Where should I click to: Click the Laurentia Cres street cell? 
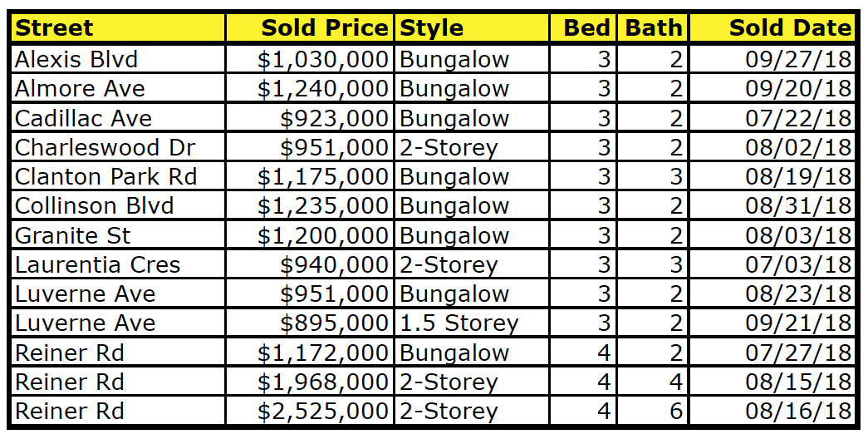pos(119,265)
